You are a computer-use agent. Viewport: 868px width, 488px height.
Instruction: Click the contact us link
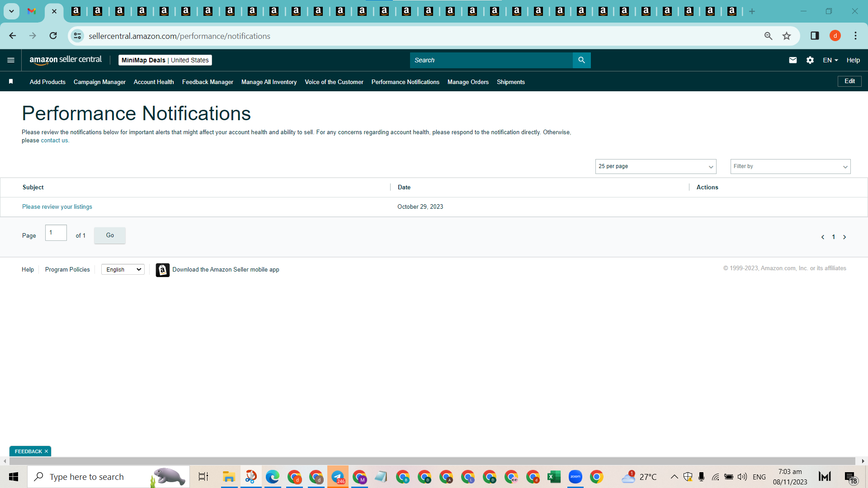[54, 141]
